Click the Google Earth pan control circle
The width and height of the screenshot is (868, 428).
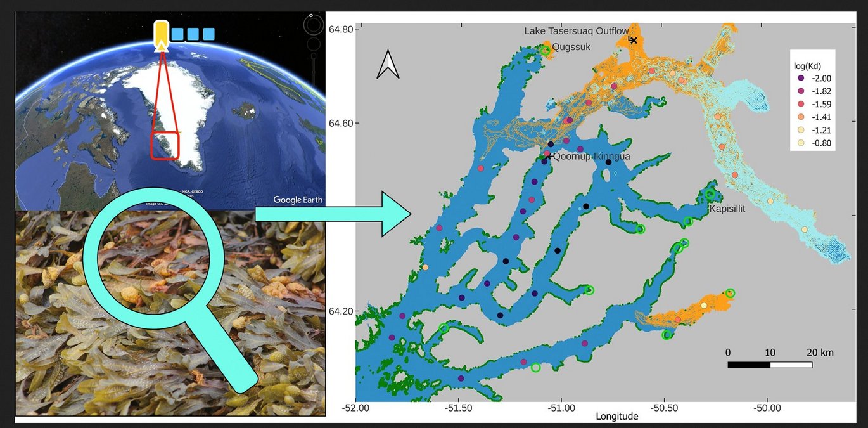(x=313, y=45)
